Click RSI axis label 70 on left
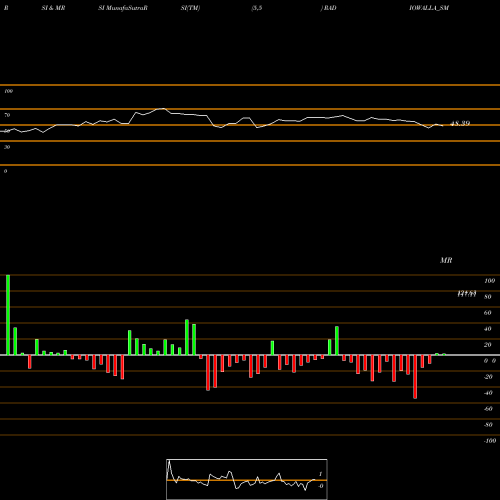This screenshot has width=500, height=500. tap(7, 115)
